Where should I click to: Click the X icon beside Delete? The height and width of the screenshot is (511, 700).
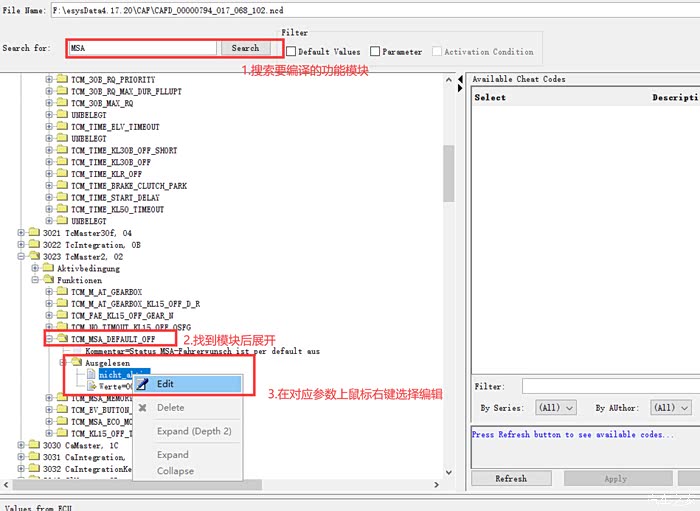(x=142, y=407)
